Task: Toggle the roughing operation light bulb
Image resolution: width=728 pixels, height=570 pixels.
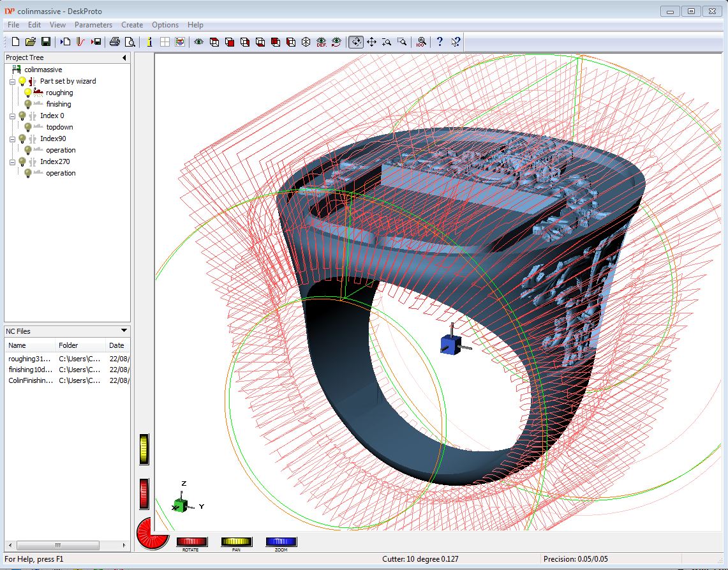Action: [x=28, y=93]
